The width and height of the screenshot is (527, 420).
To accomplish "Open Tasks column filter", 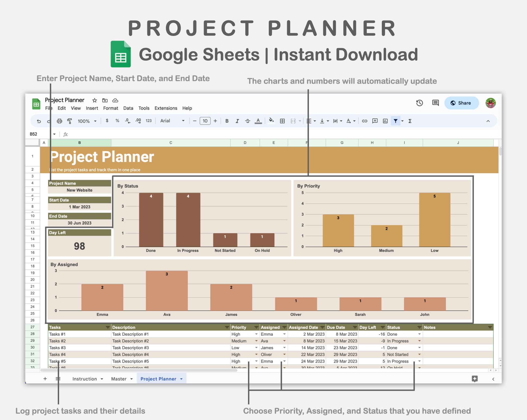I will (x=108, y=327).
